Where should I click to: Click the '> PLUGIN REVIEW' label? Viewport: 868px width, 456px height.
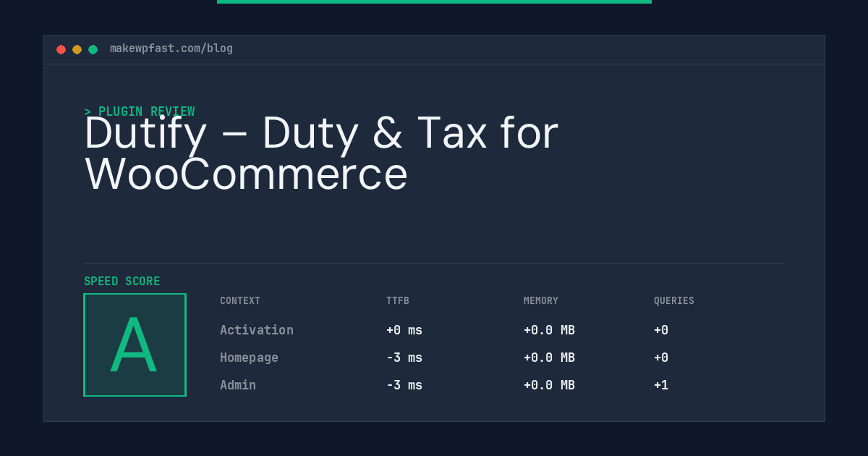[x=140, y=111]
